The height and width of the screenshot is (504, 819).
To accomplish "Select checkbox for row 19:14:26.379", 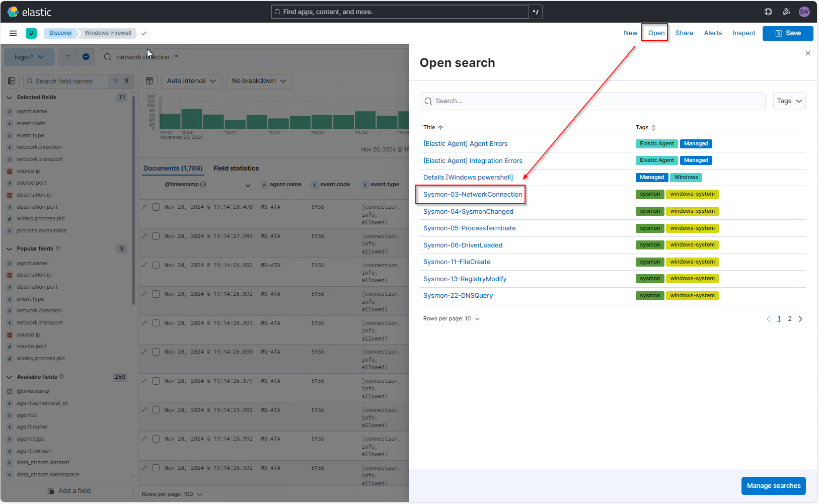I will [x=156, y=381].
